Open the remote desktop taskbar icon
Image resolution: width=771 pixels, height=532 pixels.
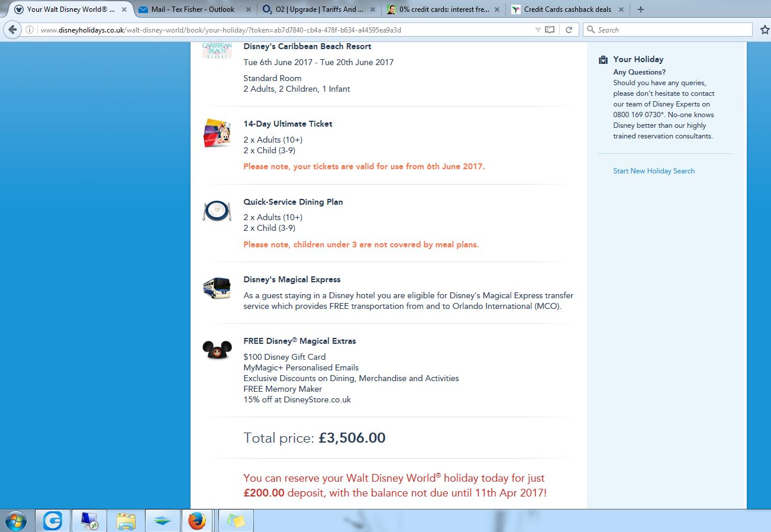tap(89, 521)
